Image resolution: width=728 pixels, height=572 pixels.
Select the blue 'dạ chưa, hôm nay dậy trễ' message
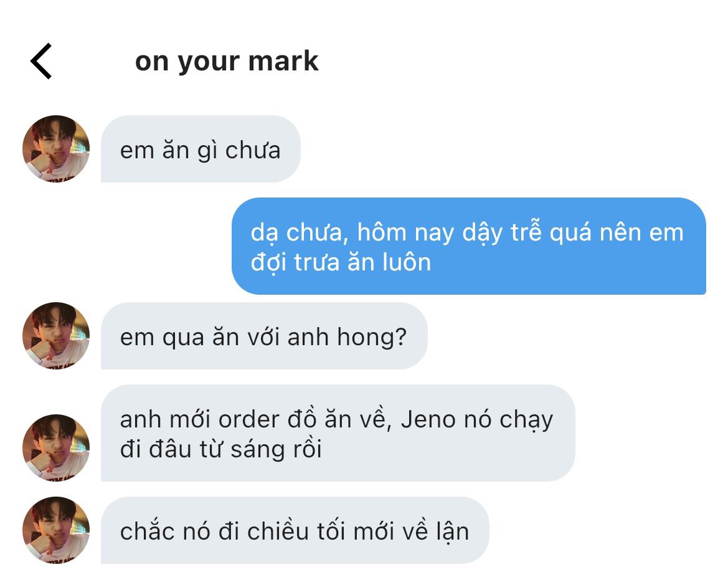[x=469, y=245]
